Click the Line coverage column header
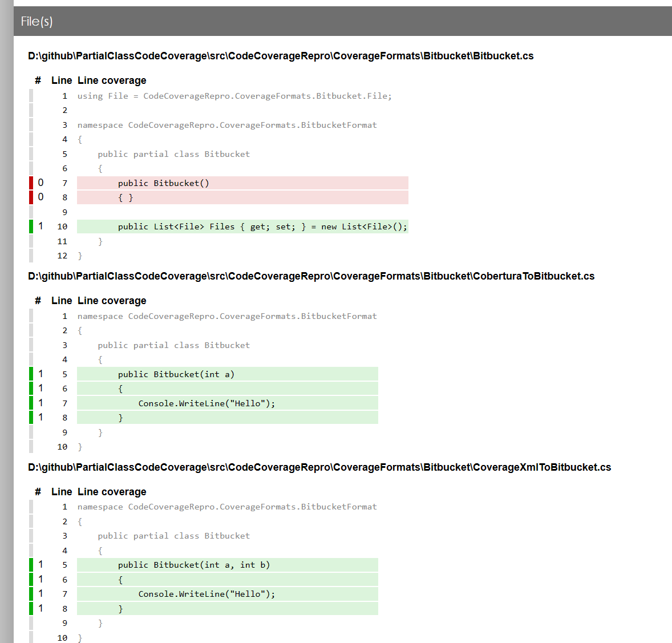672x643 pixels. (x=112, y=80)
